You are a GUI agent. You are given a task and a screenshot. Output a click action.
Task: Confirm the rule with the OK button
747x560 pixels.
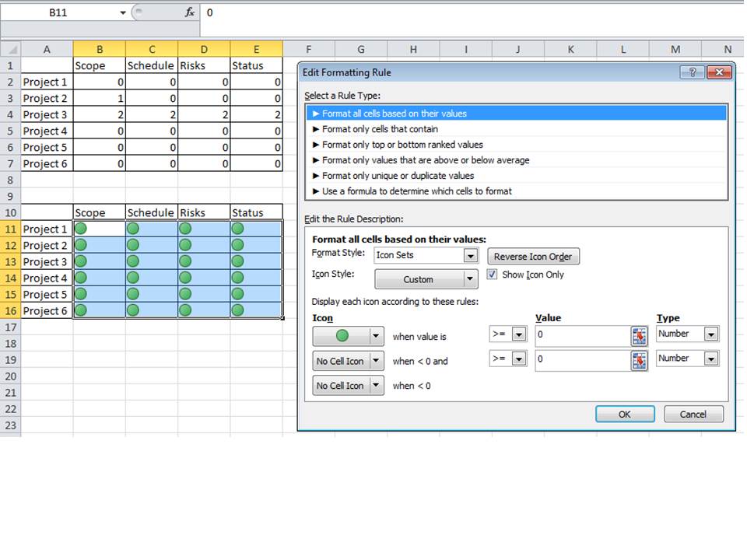point(624,414)
